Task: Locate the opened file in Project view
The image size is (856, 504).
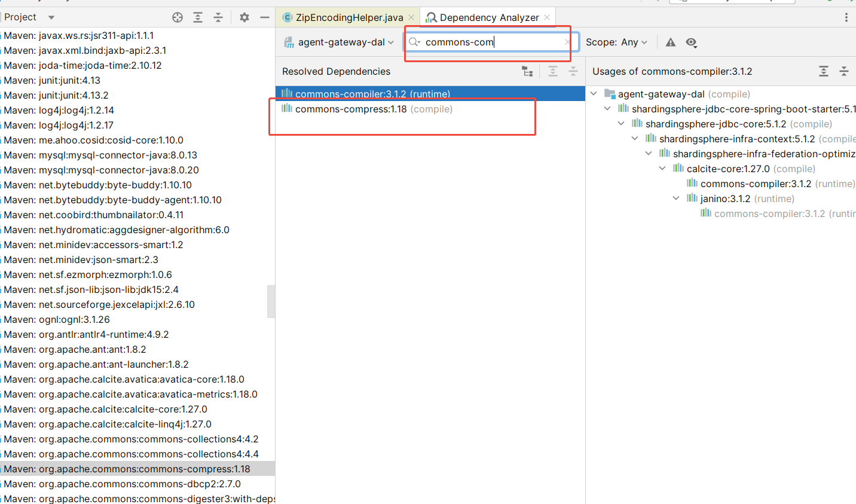Action: click(178, 17)
